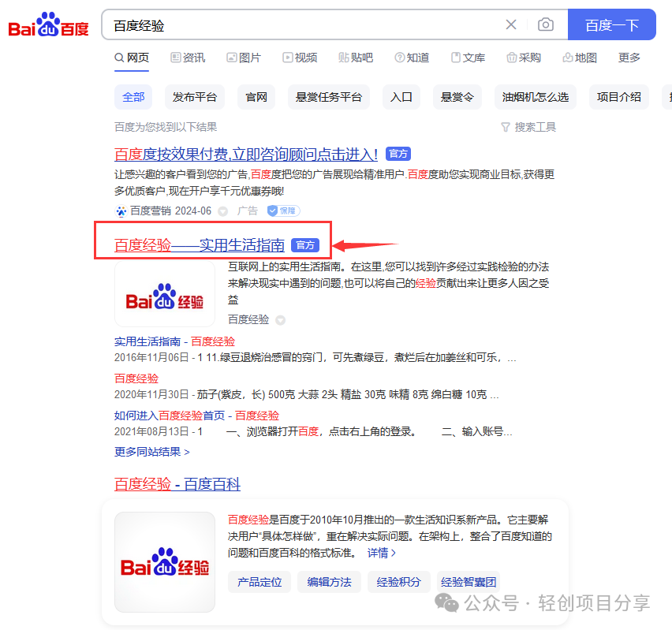Expand the 更多 menu
Image resolution: width=672 pixels, height=630 pixels.
(629, 58)
